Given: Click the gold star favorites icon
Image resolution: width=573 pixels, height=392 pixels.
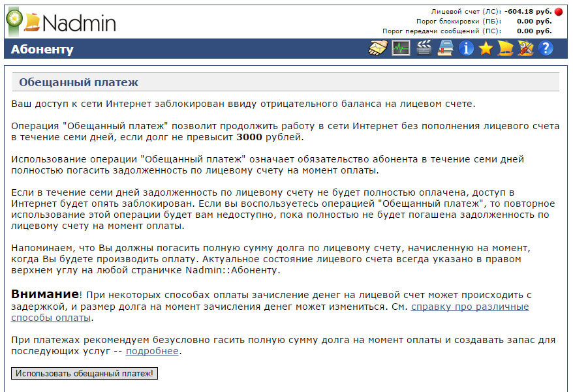Looking at the screenshot, I should coord(486,48).
